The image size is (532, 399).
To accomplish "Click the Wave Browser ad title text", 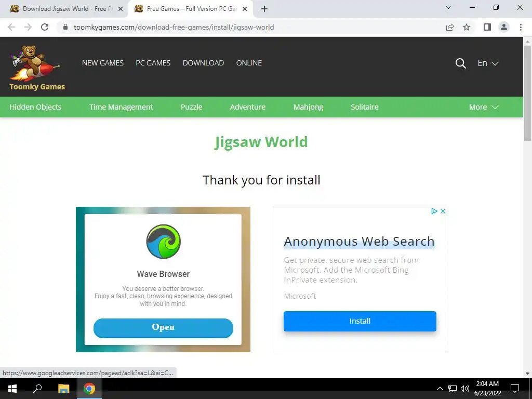I will 163,274.
